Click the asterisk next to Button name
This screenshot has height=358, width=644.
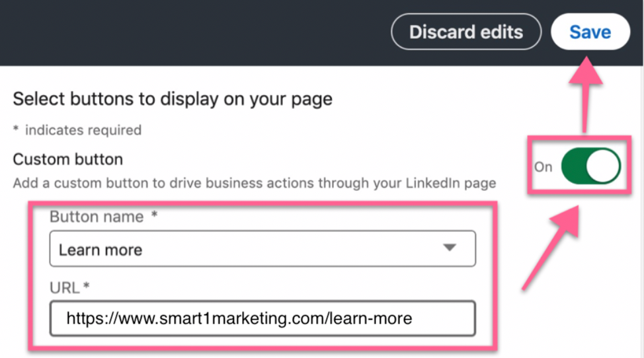coord(154,217)
